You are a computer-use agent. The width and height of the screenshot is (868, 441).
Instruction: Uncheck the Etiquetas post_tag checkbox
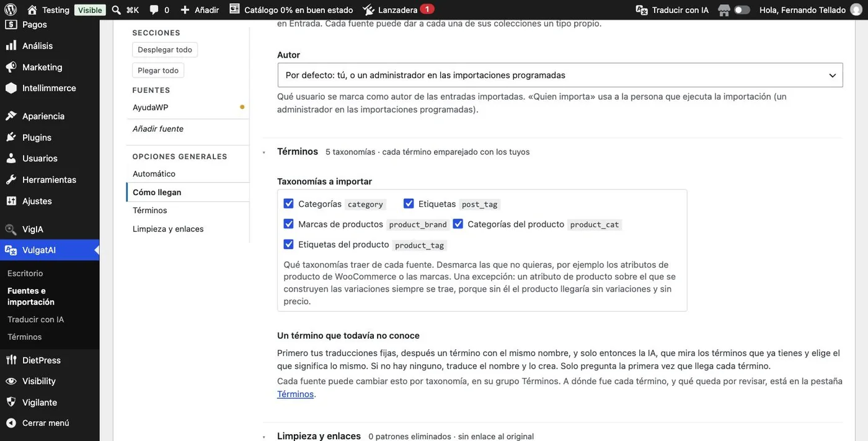click(409, 204)
